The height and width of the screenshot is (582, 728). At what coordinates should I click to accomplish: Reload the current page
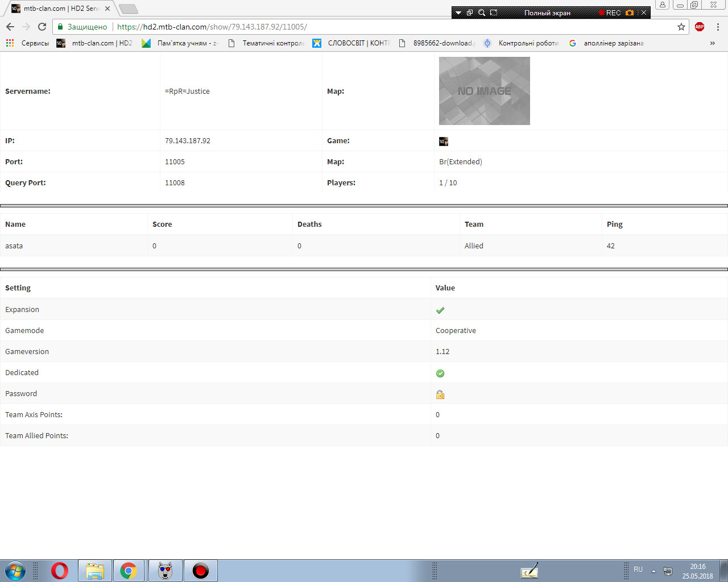tap(42, 27)
